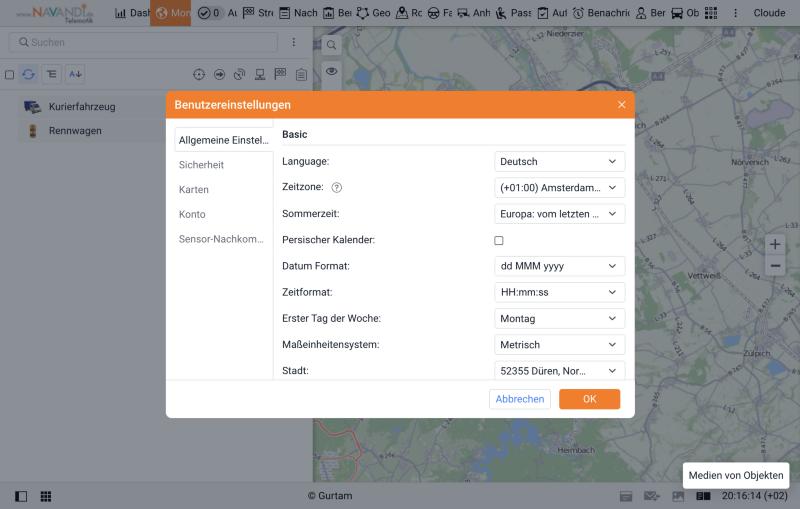
Task: Click the A sort order icon
Action: 75,74
